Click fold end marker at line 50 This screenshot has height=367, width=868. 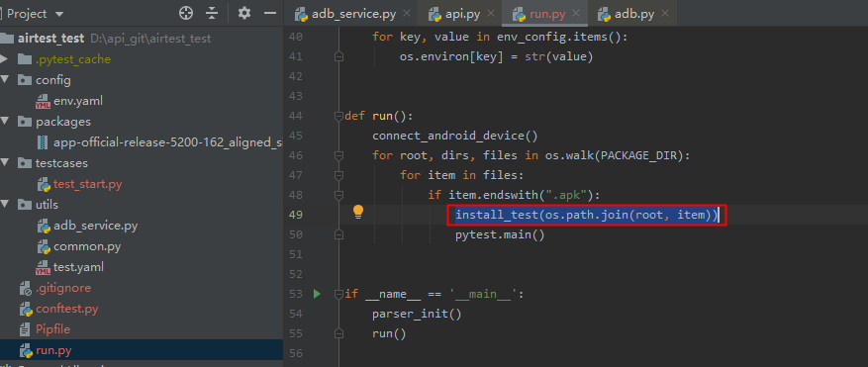pyautogui.click(x=338, y=234)
